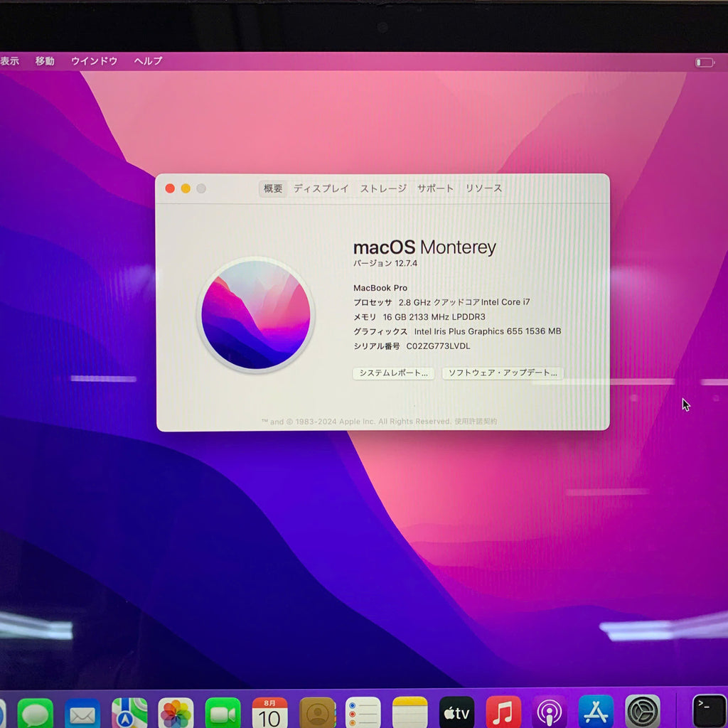Open the Mail app in dock
This screenshot has height=728, width=728.
coord(82,712)
